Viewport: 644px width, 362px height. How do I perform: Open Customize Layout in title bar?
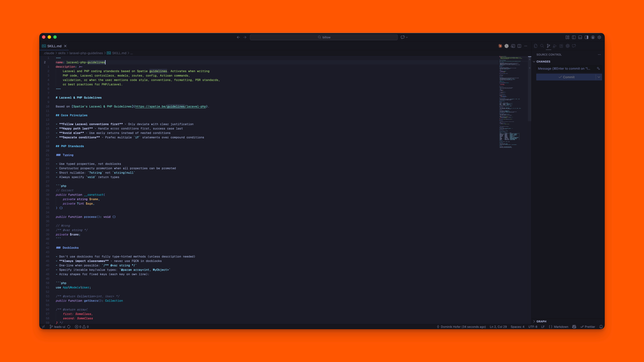(x=567, y=37)
